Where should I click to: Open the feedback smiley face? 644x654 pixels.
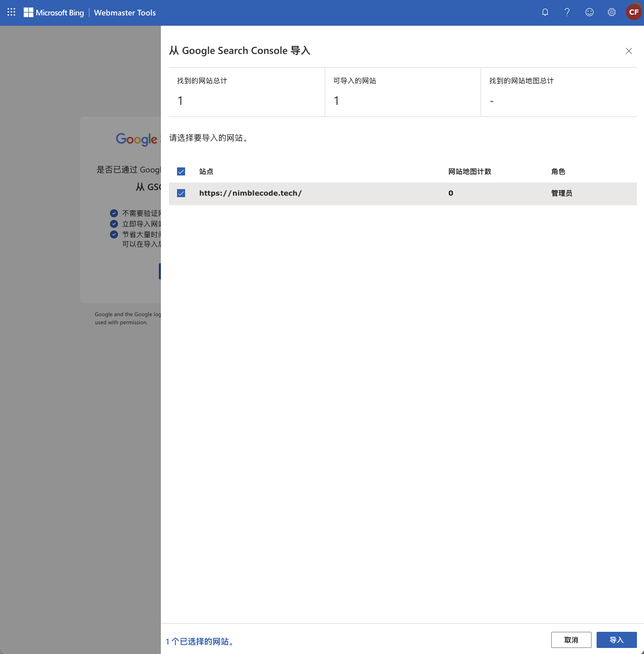[590, 12]
